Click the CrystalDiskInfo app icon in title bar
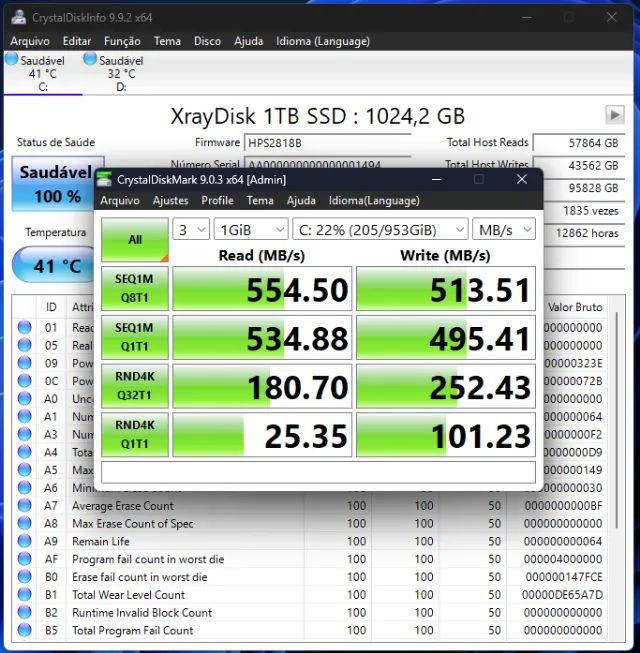The width and height of the screenshot is (640, 653). tap(18, 17)
